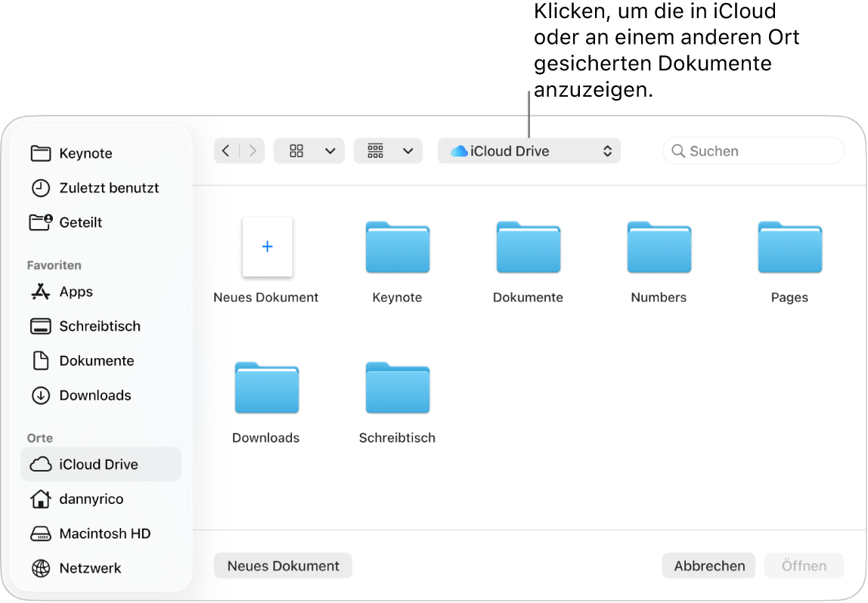Open the dannyrico home folder
Image resolution: width=868 pixels, height=603 pixels.
click(101, 499)
